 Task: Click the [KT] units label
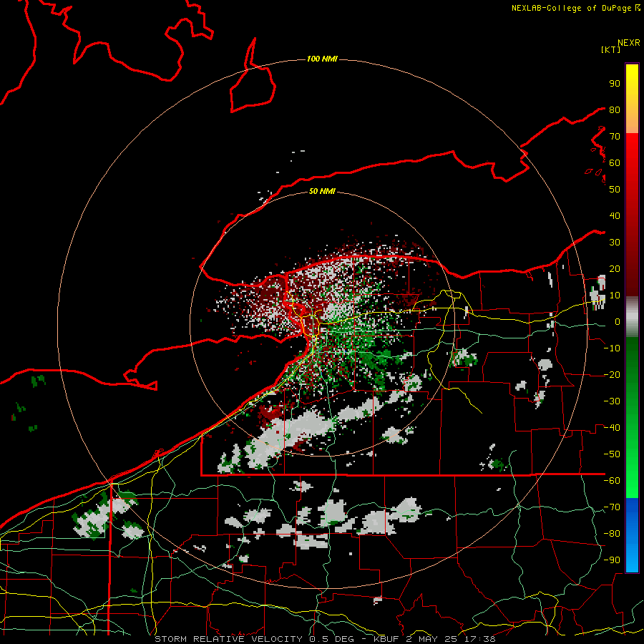coord(611,49)
